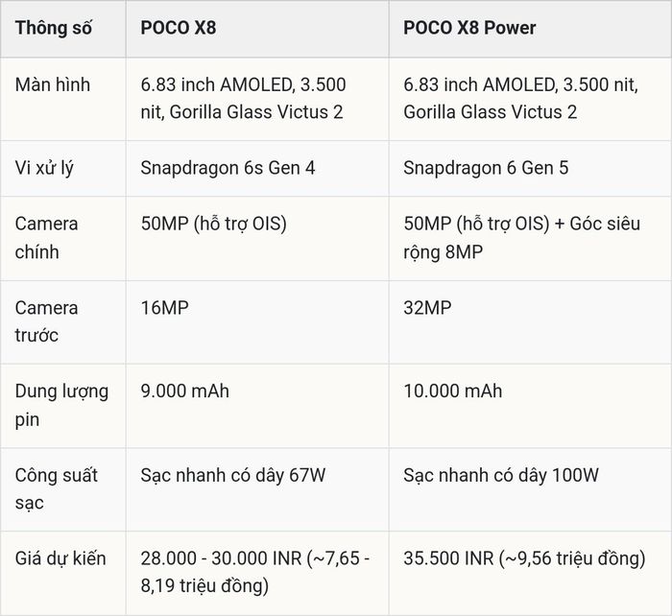The width and height of the screenshot is (672, 616).
Task: Click the "Màn hình" row label
Action: point(53,84)
